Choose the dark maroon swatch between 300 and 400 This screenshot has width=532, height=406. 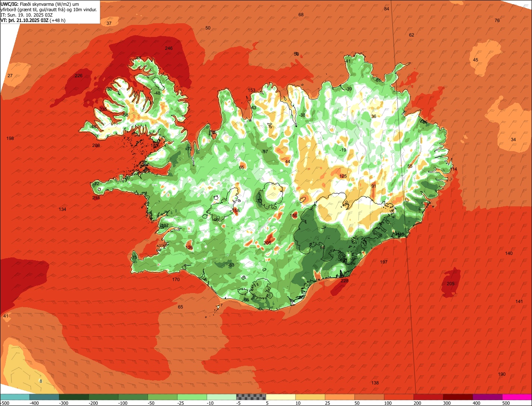click(x=458, y=397)
